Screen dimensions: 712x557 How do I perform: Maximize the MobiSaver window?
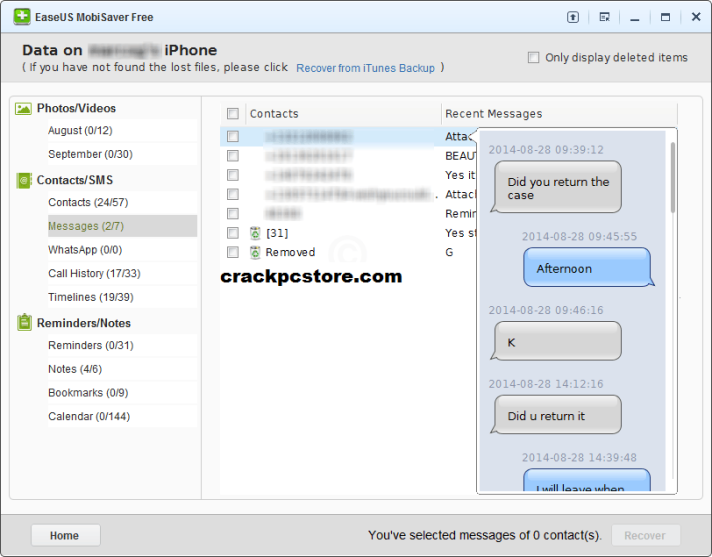coord(665,17)
